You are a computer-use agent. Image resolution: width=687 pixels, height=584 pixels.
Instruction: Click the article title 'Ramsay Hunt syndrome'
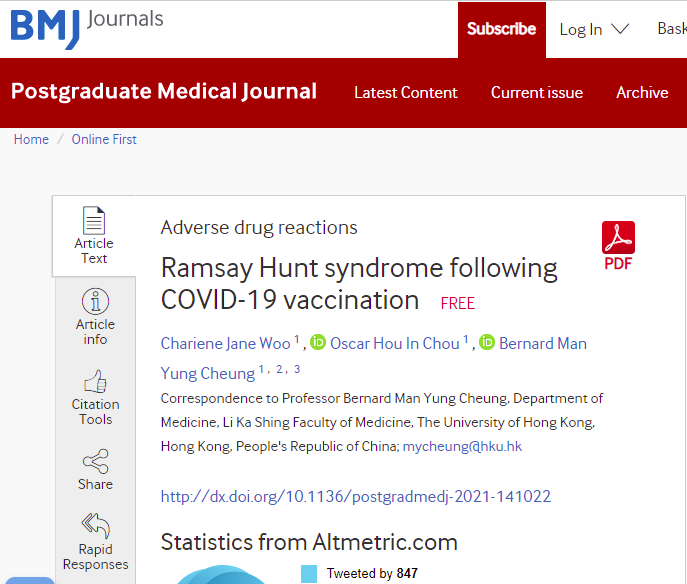(359, 284)
